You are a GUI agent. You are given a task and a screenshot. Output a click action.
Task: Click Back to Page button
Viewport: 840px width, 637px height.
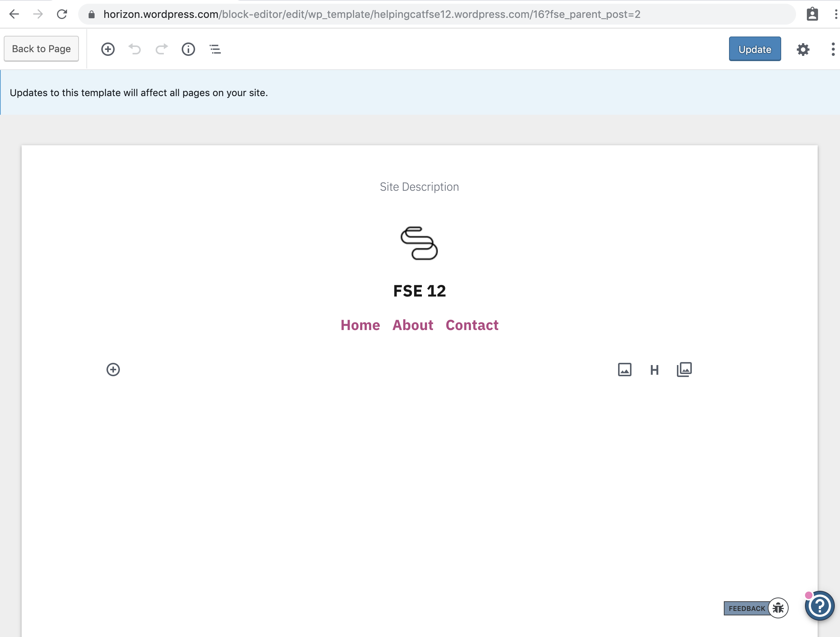(x=41, y=49)
